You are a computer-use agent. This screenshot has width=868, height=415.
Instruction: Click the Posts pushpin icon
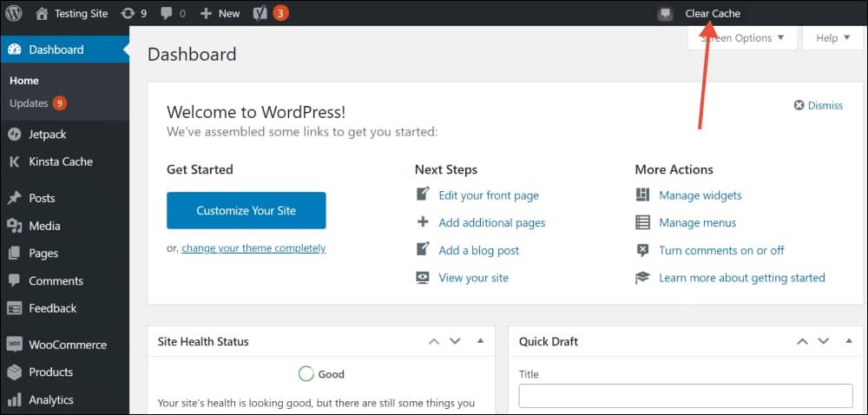point(15,198)
